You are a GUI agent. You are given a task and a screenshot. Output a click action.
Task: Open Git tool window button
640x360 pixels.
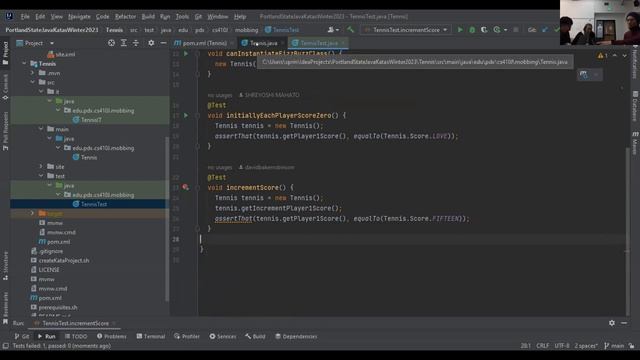[x=22, y=336]
